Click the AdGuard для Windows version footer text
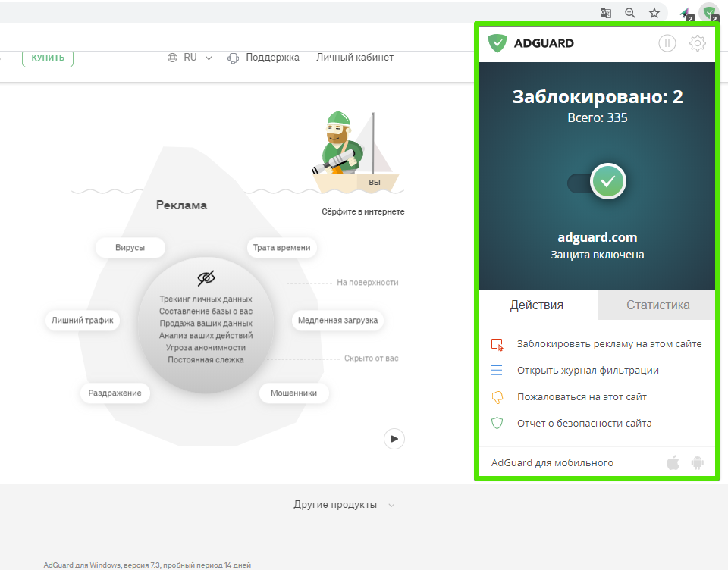Image resolution: width=728 pixels, height=570 pixels. pyautogui.click(x=147, y=565)
